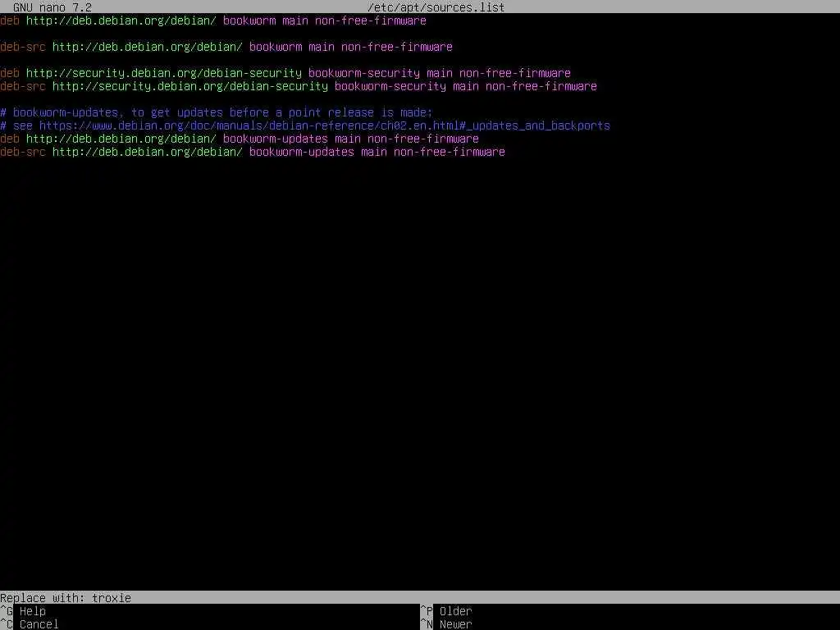840x630 pixels.
Task: Click the security URL on the deb-src line
Action: coord(190,86)
